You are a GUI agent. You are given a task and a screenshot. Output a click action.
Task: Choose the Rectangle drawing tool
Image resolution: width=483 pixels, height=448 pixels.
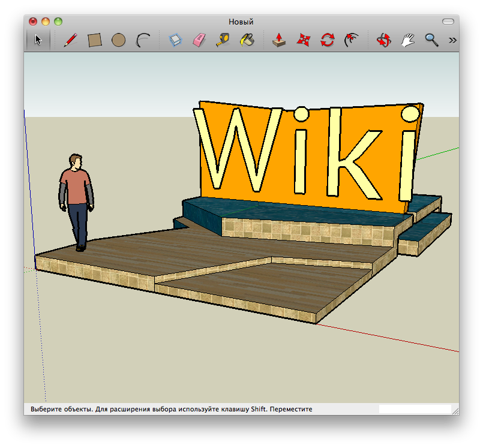[95, 40]
